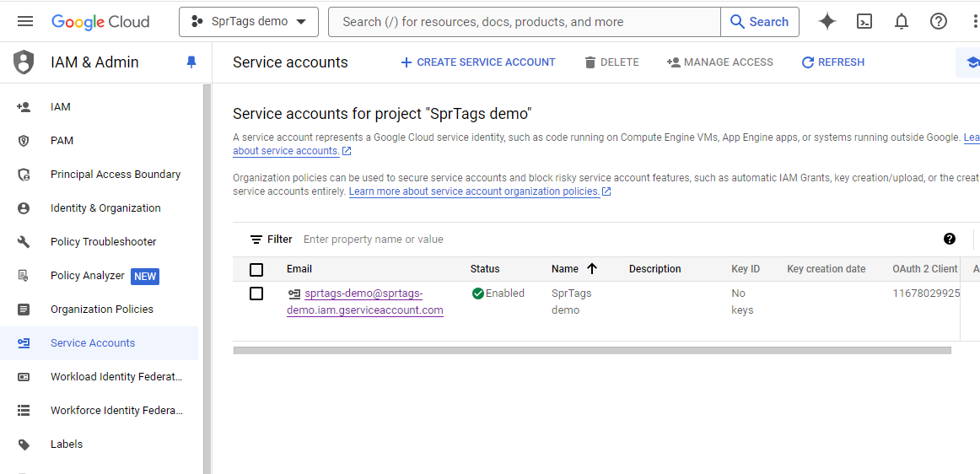
Task: Click the Google Cloud logo
Action: point(100,22)
